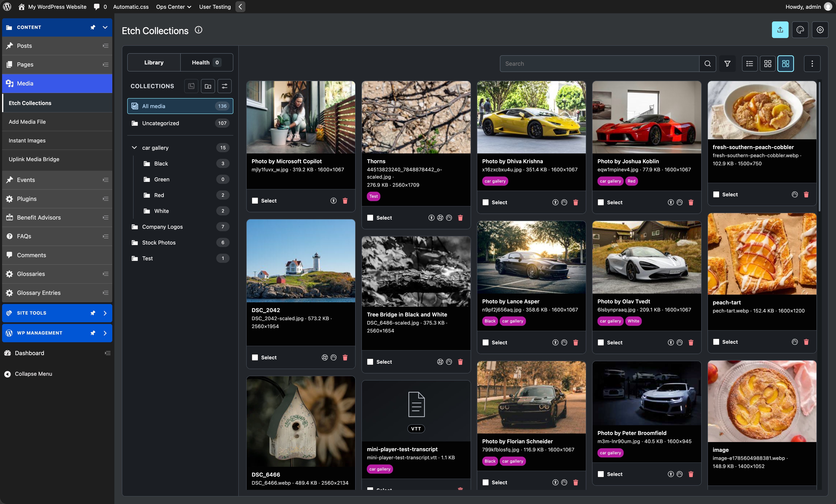Open the Uncategorized collection

pyautogui.click(x=180, y=123)
